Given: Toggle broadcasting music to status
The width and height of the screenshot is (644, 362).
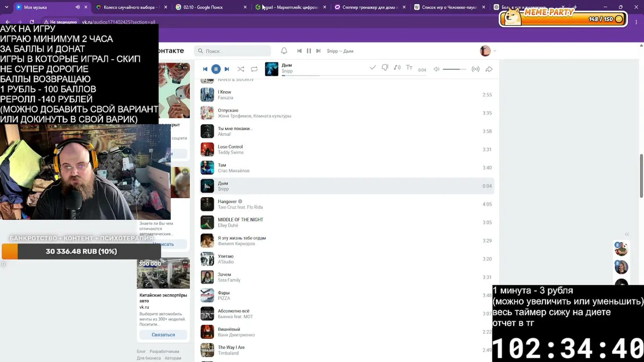Looking at the screenshot, I should coord(475,69).
